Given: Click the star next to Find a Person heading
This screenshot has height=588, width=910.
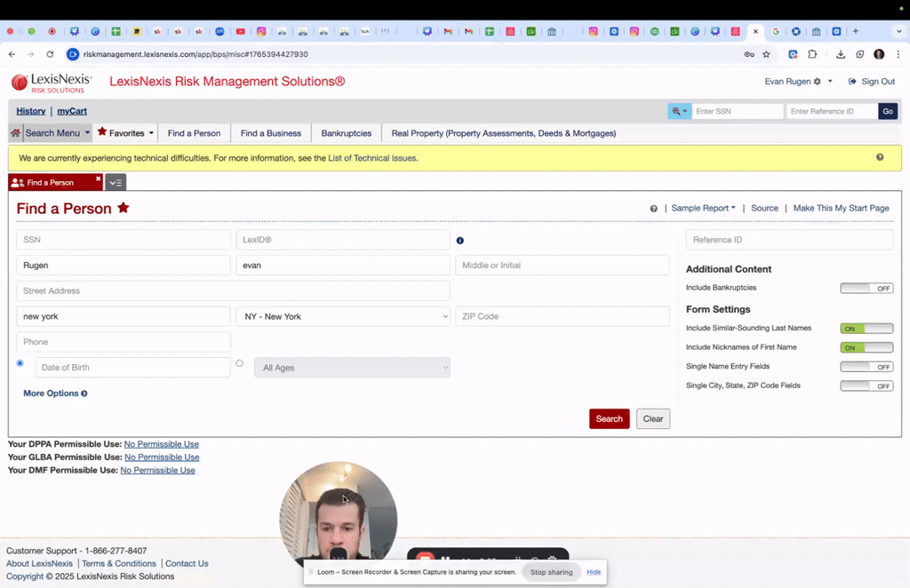Looking at the screenshot, I should [123, 208].
